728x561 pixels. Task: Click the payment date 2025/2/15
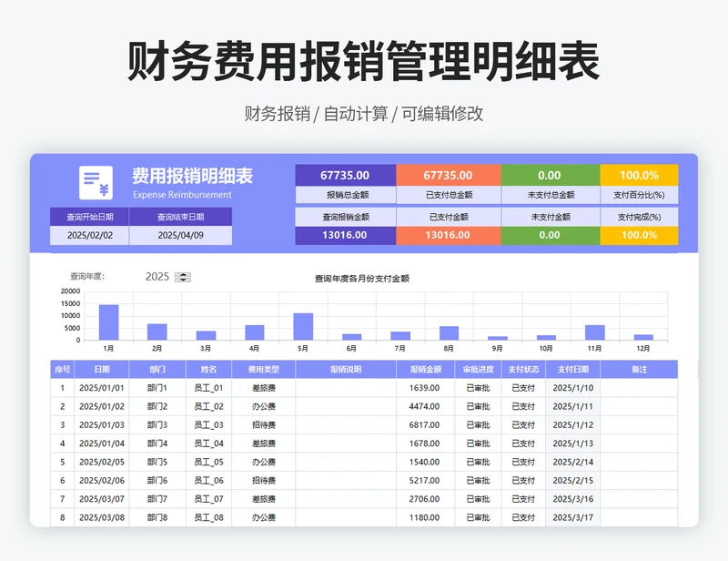[x=573, y=481]
